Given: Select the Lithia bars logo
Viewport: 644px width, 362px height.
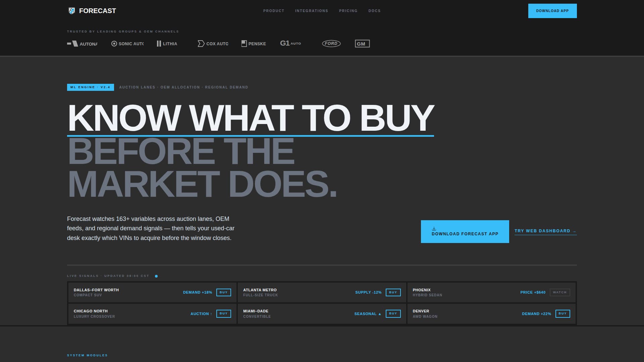Looking at the screenshot, I should [x=159, y=44].
